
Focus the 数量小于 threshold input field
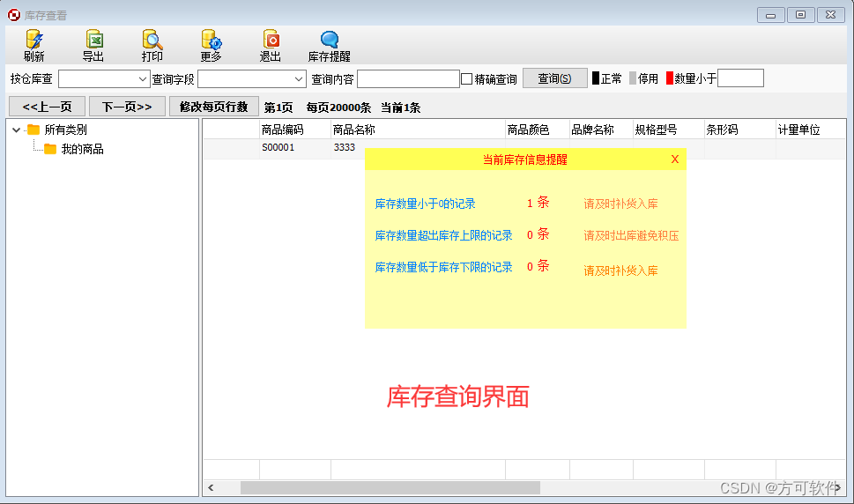[740, 78]
